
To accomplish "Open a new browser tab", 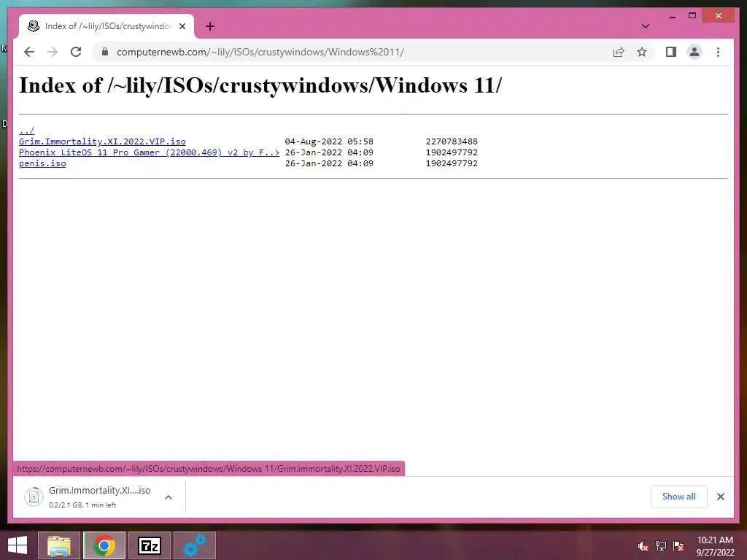I will click(x=210, y=26).
